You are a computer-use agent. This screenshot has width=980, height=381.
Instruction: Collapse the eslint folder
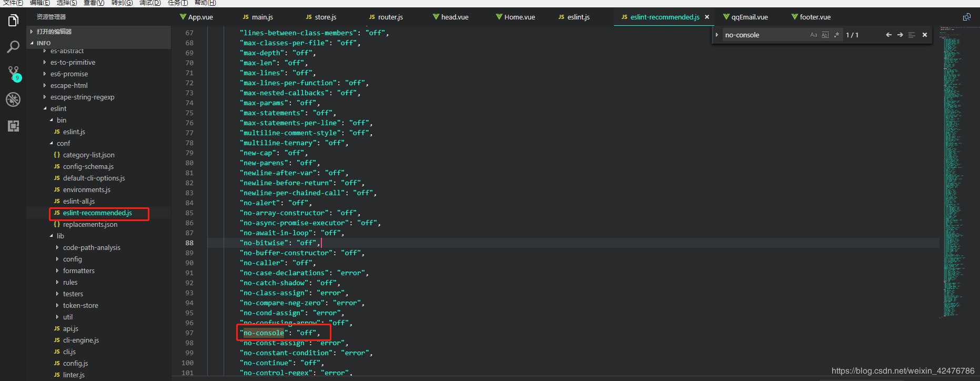pos(58,108)
